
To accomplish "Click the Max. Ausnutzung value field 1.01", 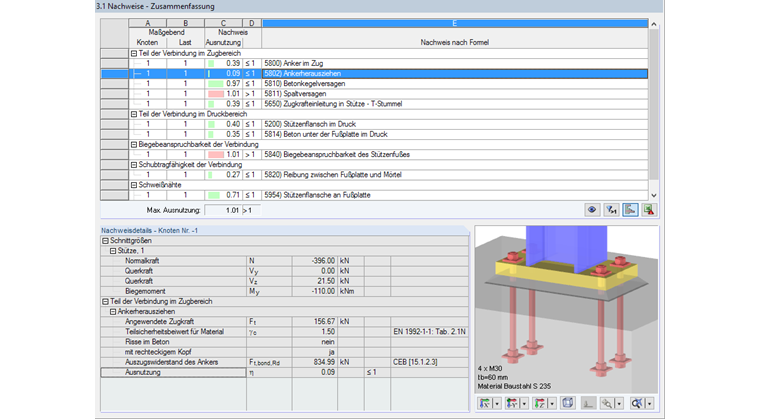I will point(223,210).
